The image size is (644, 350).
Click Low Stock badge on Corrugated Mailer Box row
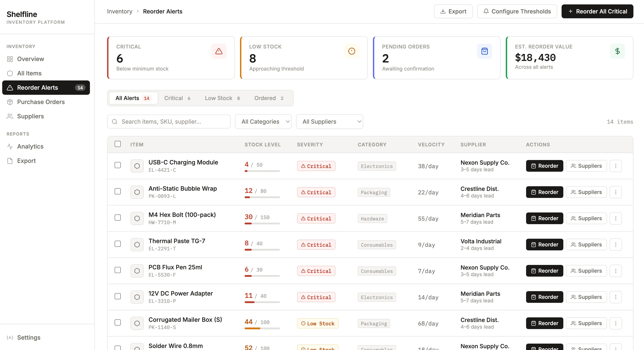318,324
